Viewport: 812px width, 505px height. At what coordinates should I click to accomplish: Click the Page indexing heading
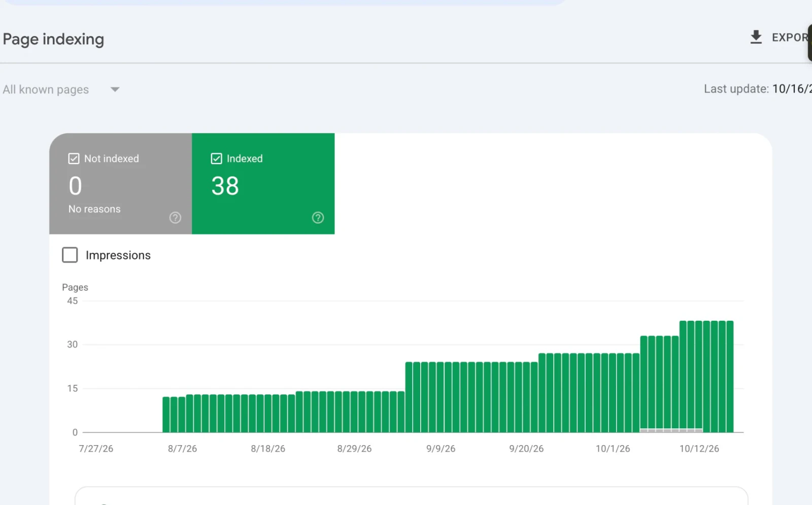[x=53, y=39]
